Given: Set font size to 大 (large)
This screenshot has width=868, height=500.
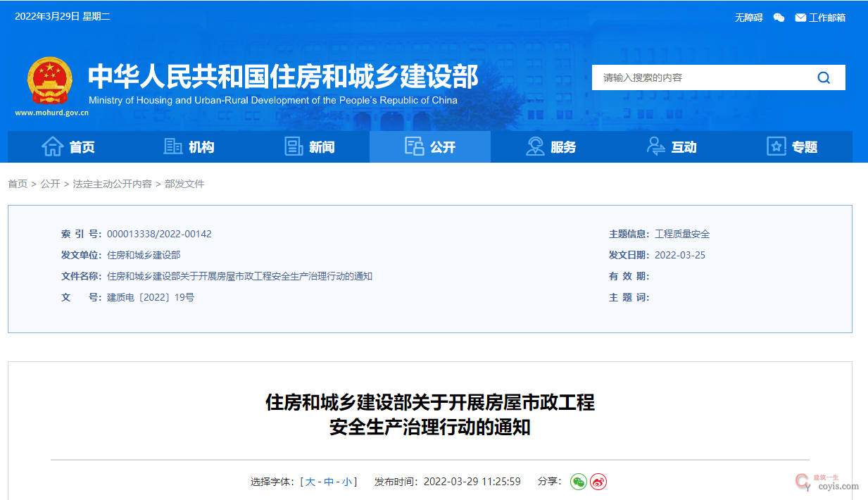Looking at the screenshot, I should click(x=310, y=482).
